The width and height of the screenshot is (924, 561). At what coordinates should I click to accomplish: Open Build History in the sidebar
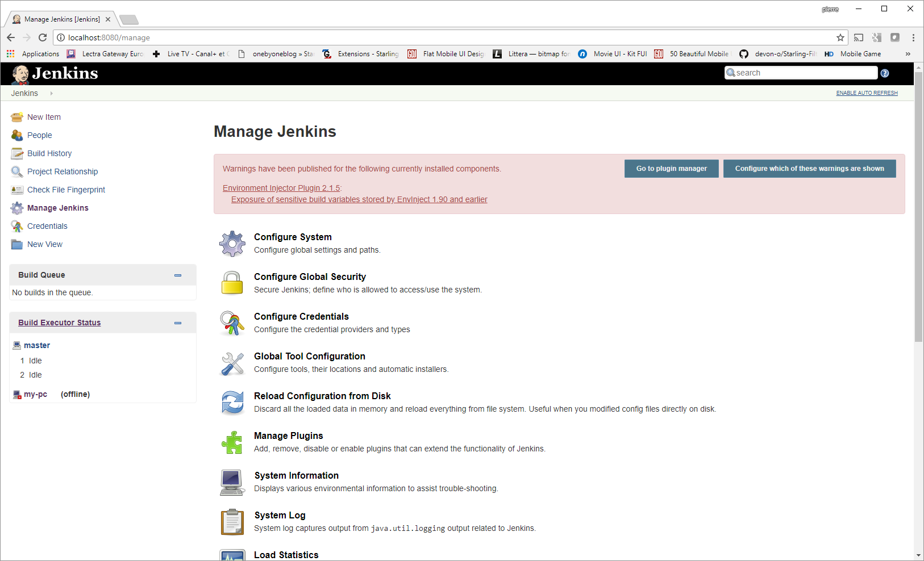49,153
